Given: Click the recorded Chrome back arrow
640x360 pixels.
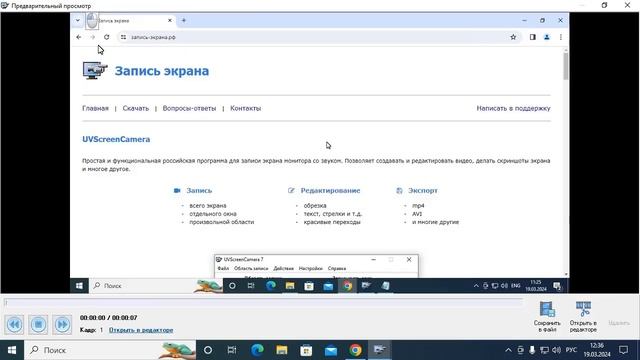Looking at the screenshot, I should coord(79,37).
